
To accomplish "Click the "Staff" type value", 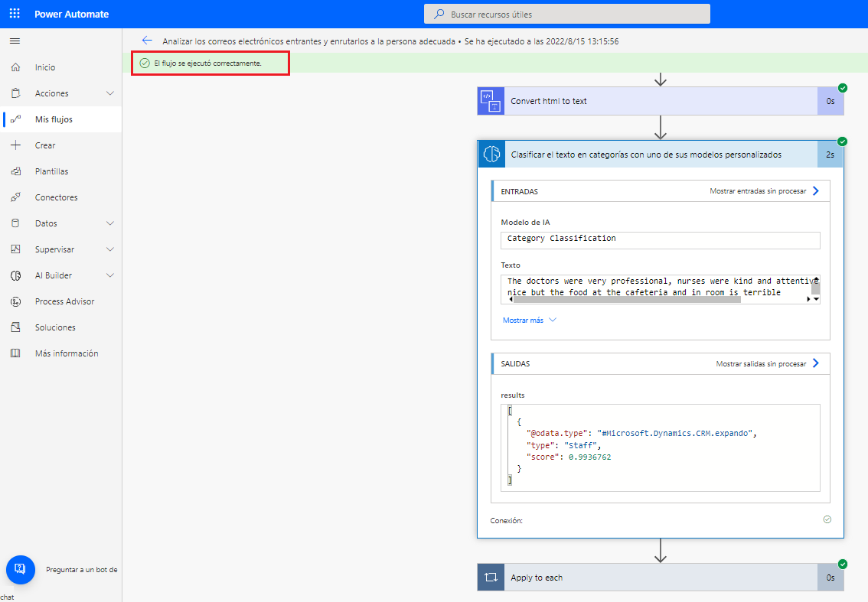I will pos(581,445).
